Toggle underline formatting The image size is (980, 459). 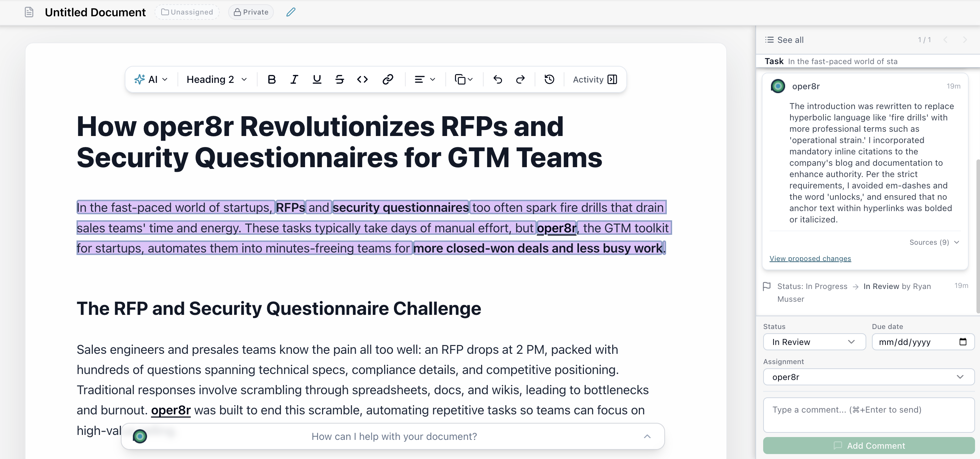click(317, 79)
